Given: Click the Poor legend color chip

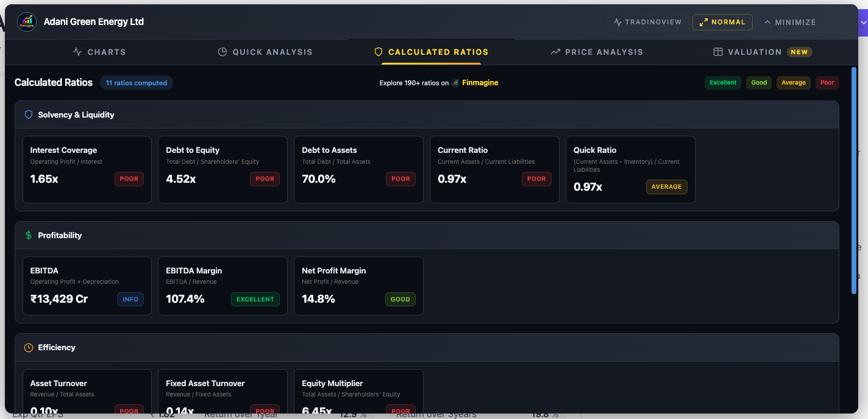Looking at the screenshot, I should (x=827, y=83).
